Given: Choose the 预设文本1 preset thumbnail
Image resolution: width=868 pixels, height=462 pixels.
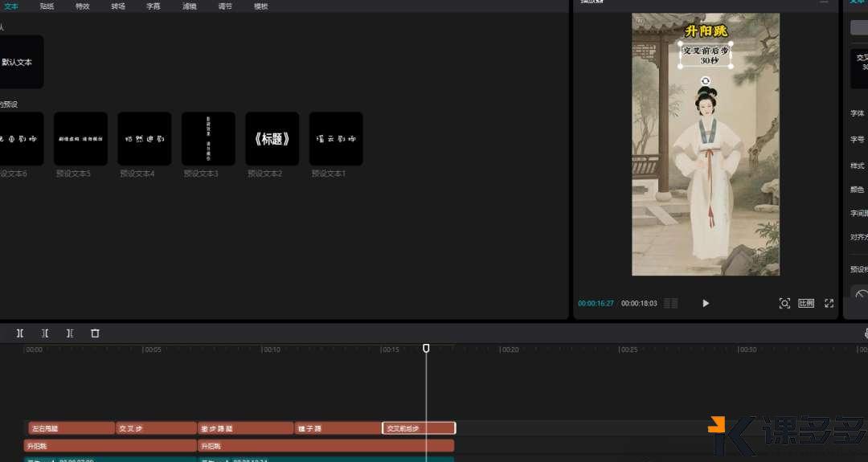Looking at the screenshot, I should coord(336,139).
